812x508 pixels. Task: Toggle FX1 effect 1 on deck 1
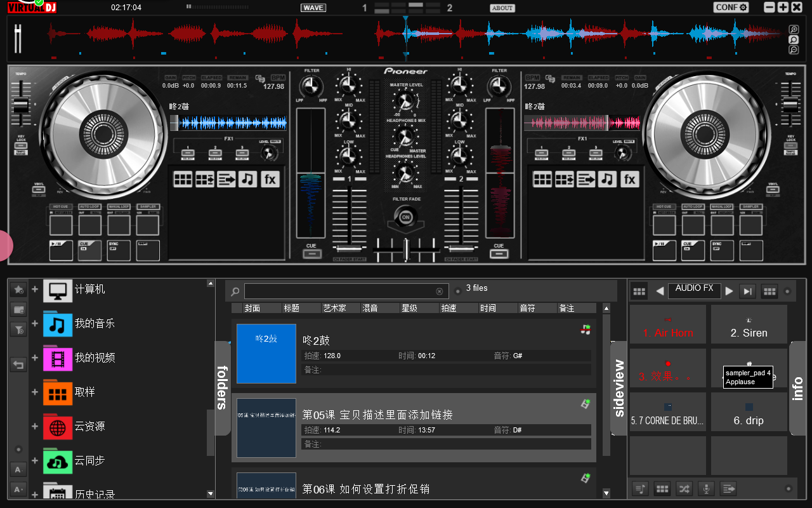pyautogui.click(x=187, y=152)
